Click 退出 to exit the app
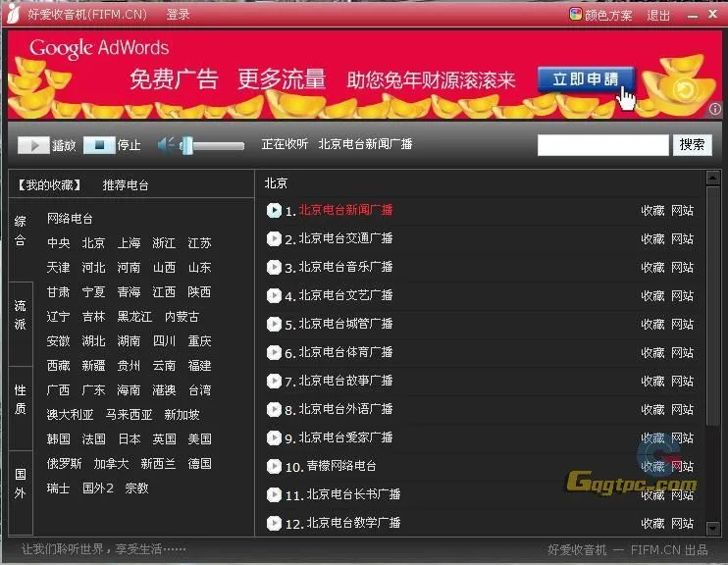The width and height of the screenshot is (728, 565). coord(658,16)
